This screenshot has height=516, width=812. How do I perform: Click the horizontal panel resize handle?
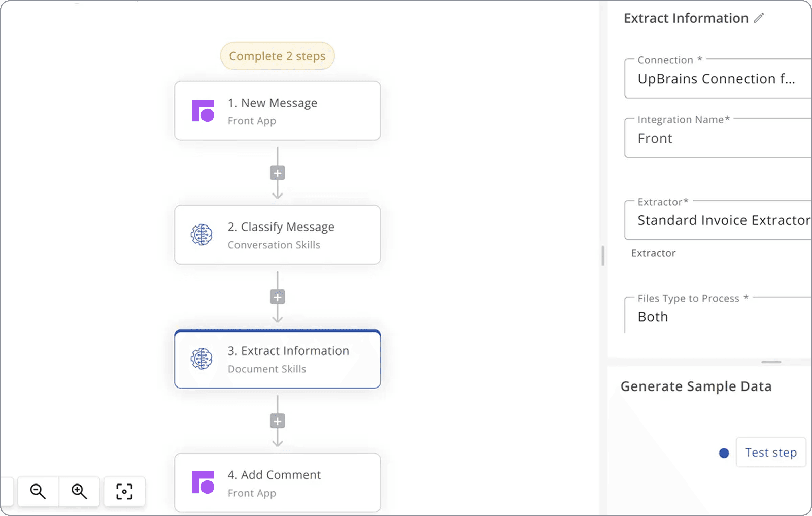click(x=771, y=362)
